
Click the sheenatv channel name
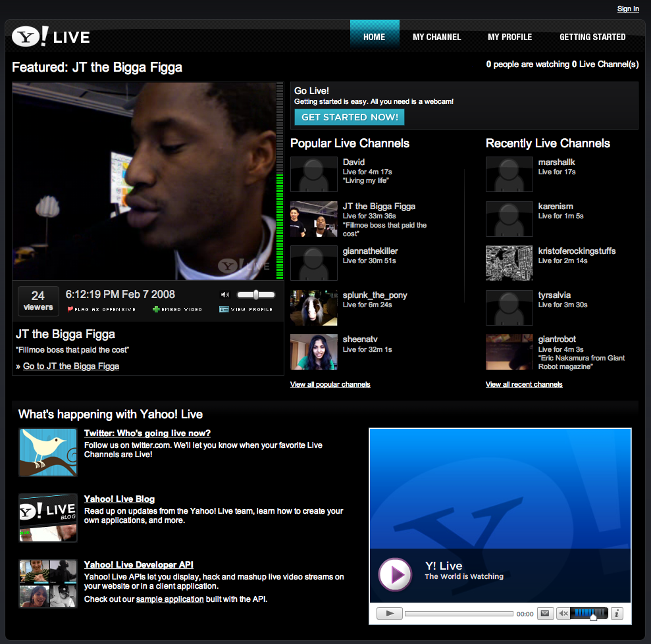(360, 339)
